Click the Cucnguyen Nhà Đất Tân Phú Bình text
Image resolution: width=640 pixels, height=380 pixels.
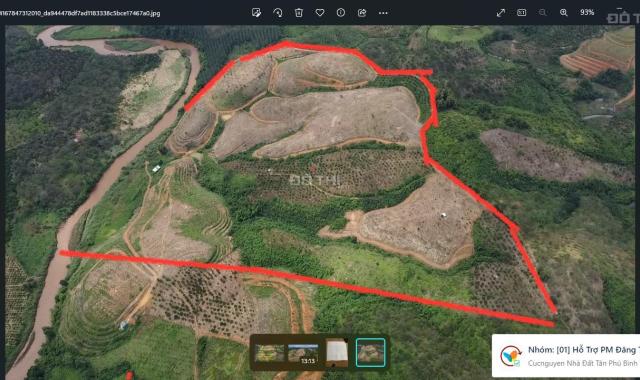tap(582, 363)
